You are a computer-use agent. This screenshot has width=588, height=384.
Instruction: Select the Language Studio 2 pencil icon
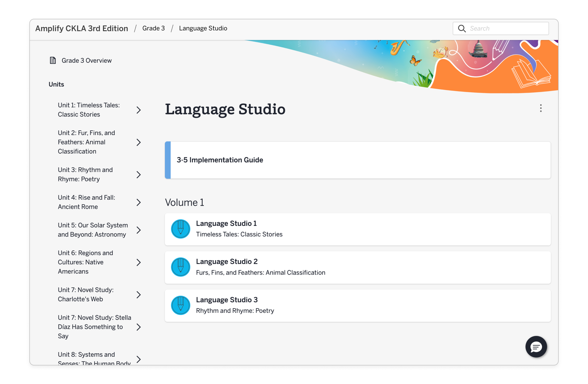[x=181, y=267]
